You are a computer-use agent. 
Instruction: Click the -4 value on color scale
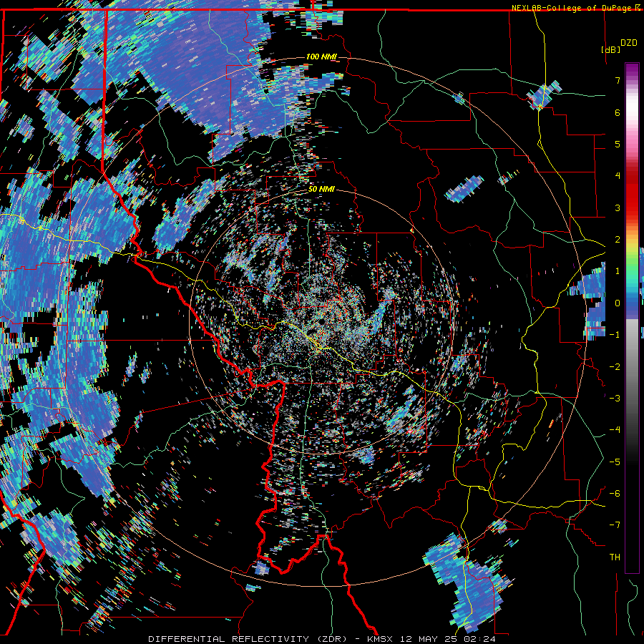[615, 430]
